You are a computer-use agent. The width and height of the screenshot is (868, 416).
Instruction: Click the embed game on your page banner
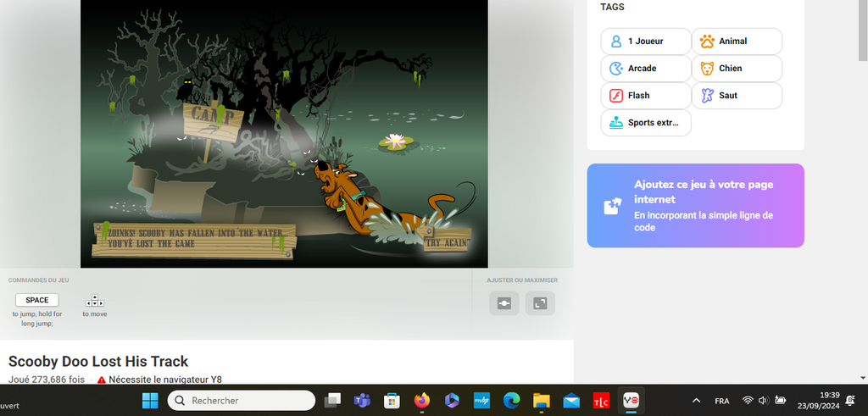click(x=695, y=205)
